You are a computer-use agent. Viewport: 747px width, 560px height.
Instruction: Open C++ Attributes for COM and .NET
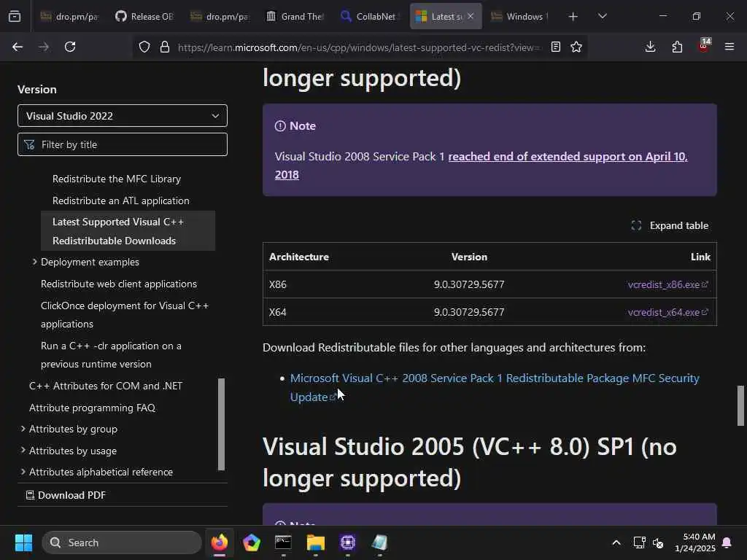pos(106,386)
